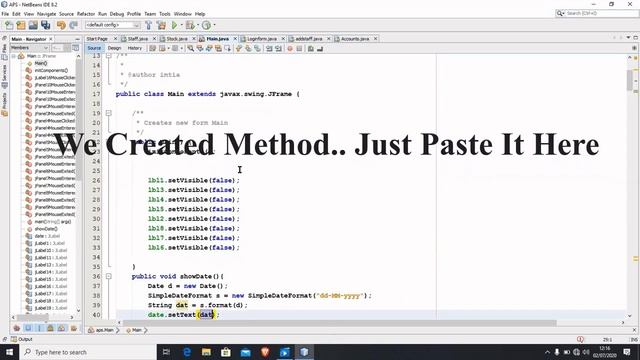Viewport: 640px width, 360px height.
Task: Open Microsoft Store from the taskbar
Action: click(226, 352)
